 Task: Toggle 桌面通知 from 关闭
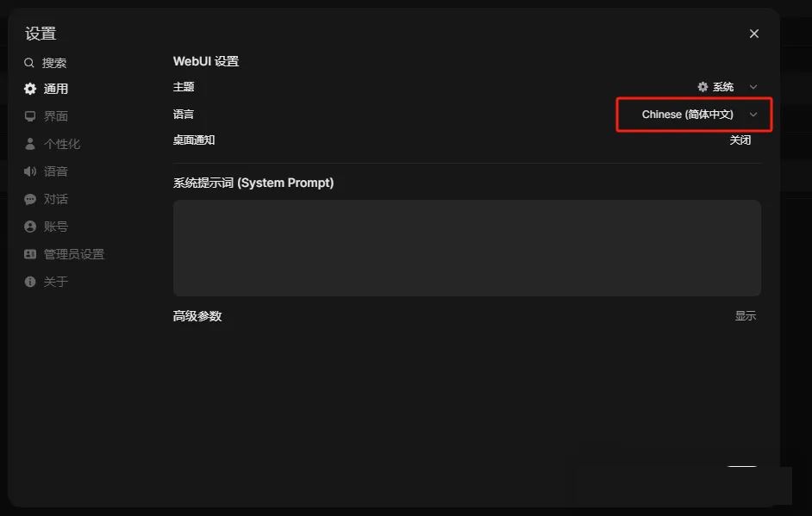[740, 140]
